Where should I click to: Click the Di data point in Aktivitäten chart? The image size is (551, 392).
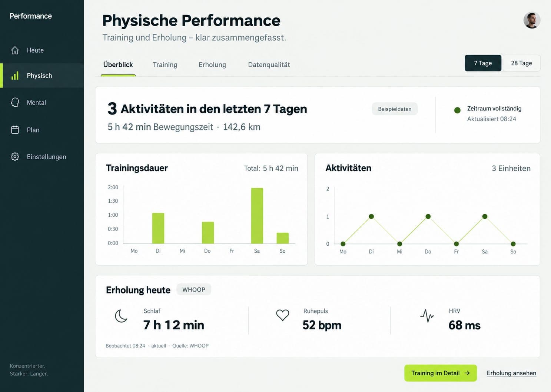pos(371,216)
